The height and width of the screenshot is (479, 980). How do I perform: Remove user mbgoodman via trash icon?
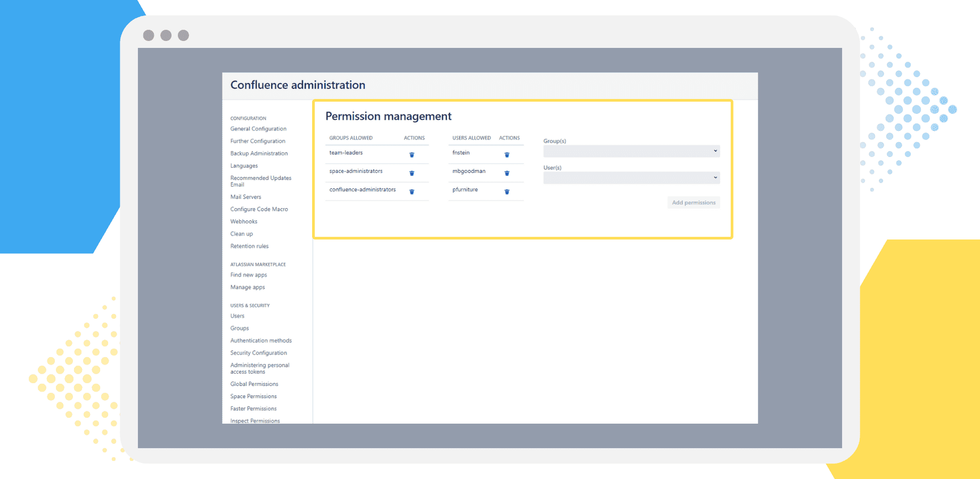click(x=507, y=173)
